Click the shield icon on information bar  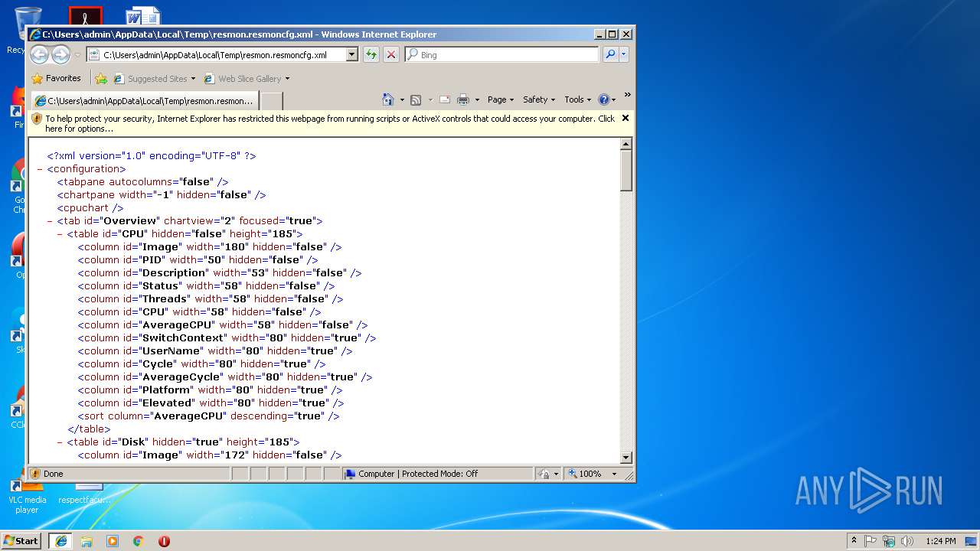(36, 119)
